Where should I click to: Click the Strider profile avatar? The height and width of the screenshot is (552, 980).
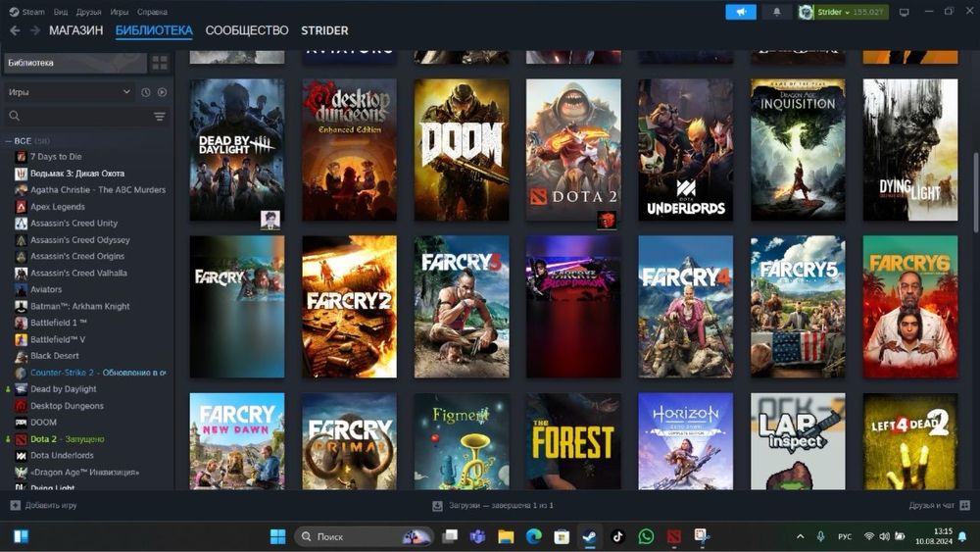(806, 12)
